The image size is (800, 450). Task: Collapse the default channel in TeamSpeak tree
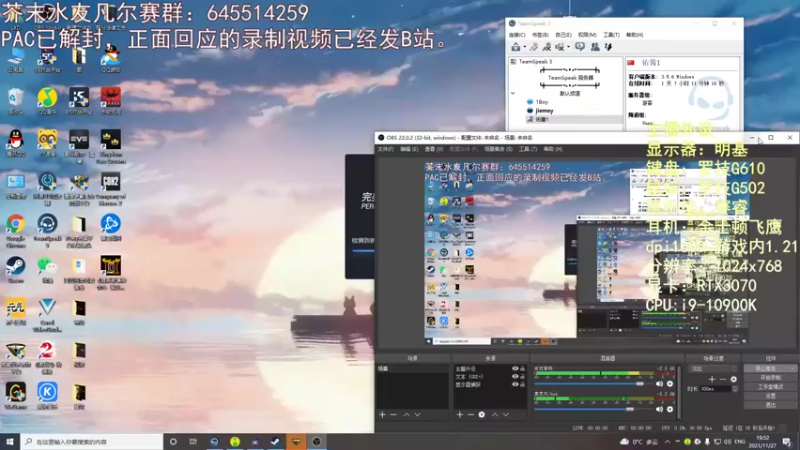coord(513,93)
